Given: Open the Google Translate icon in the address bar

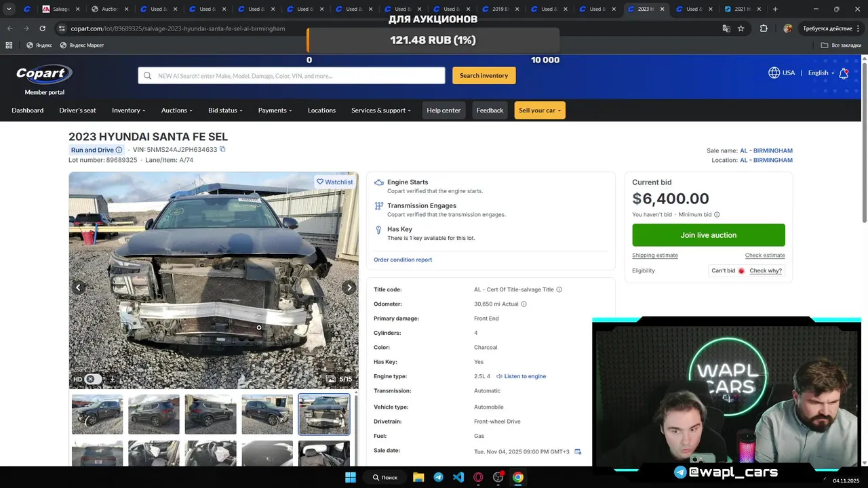Looking at the screenshot, I should pos(726,28).
